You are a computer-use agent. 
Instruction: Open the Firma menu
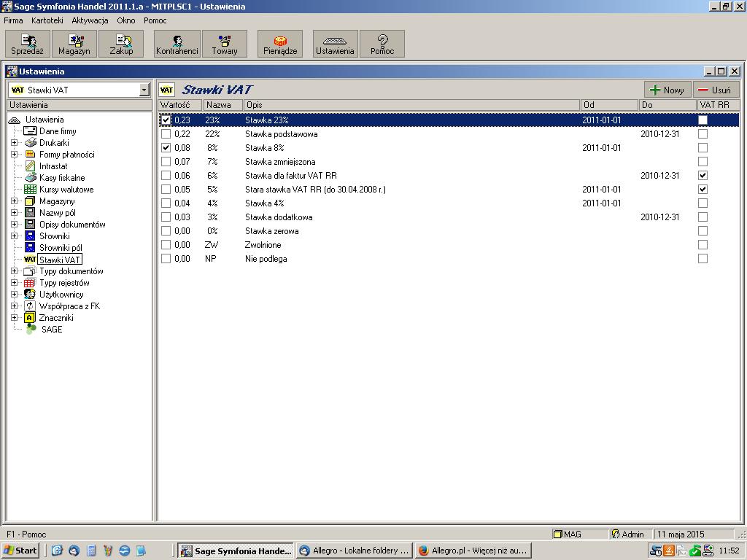13,20
